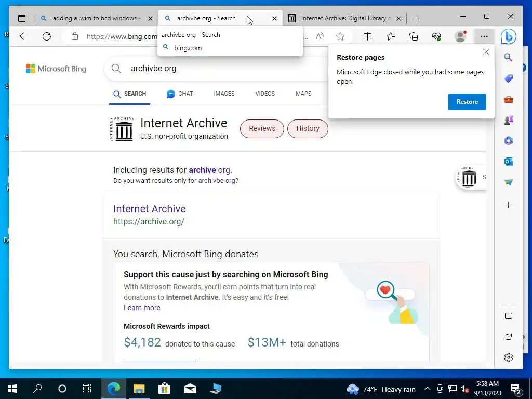
Task: Open Windows Start menu
Action: 12,389
